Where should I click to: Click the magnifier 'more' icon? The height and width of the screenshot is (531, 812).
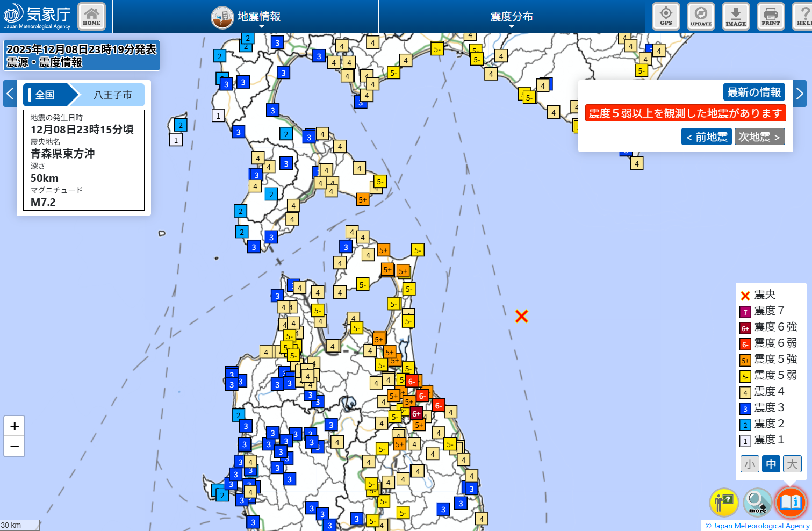[757, 502]
